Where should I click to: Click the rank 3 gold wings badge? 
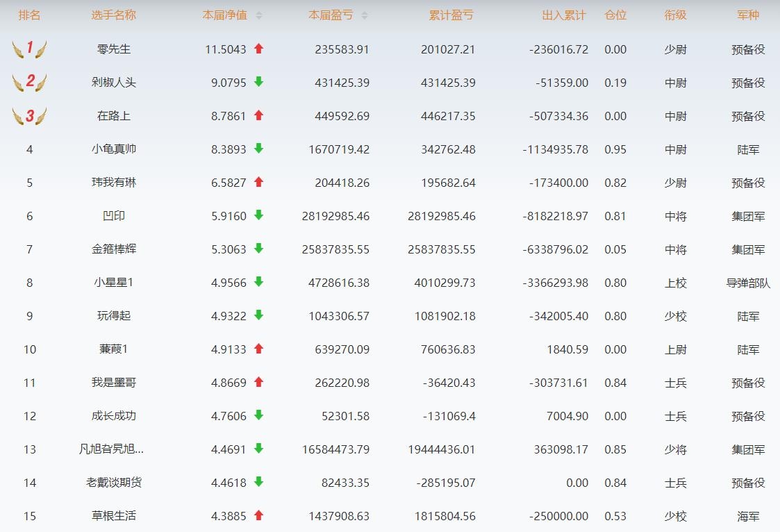pos(29,116)
